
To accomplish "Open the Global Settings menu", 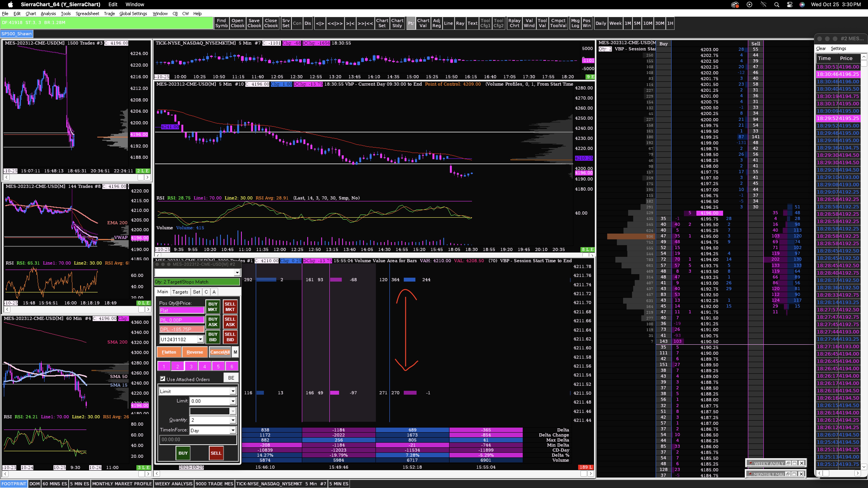I will (133, 14).
